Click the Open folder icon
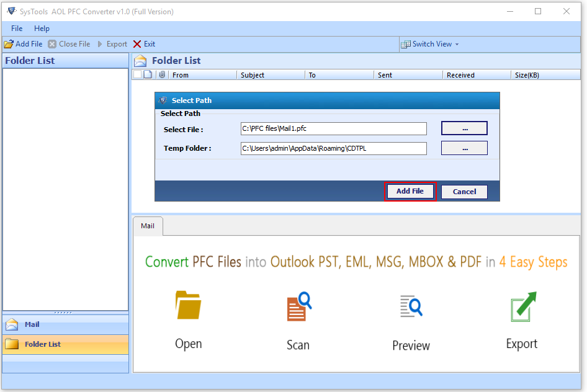Viewport: 587px width, 392px height. pyautogui.click(x=188, y=305)
